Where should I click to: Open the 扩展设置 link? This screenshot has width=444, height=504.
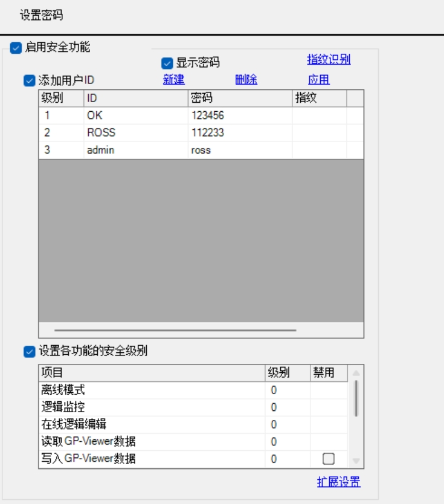pos(338,482)
